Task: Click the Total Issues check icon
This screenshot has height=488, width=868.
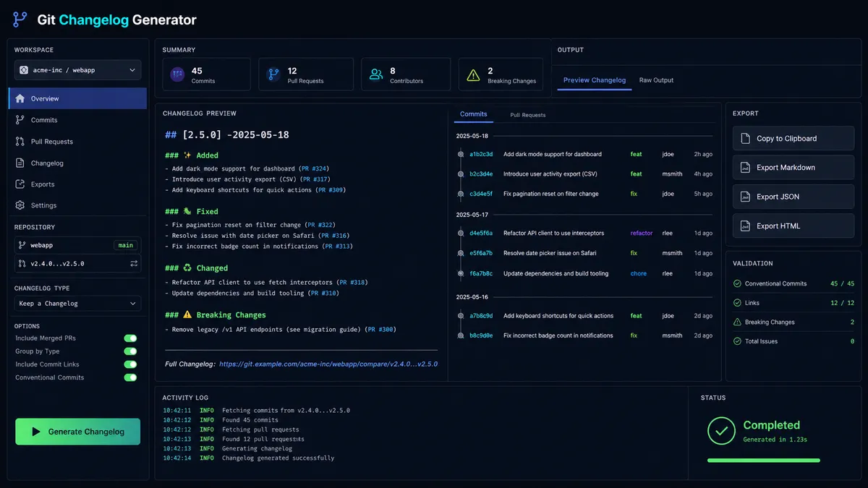Action: [x=737, y=341]
